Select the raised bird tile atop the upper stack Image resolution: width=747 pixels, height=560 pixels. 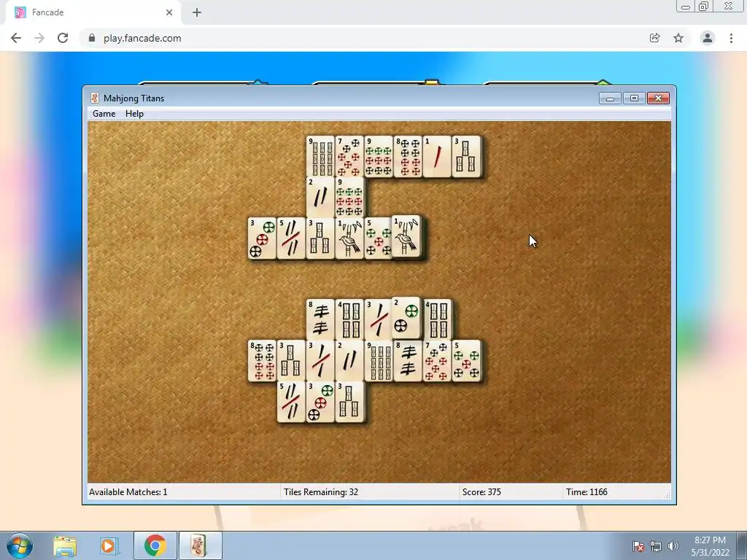406,236
